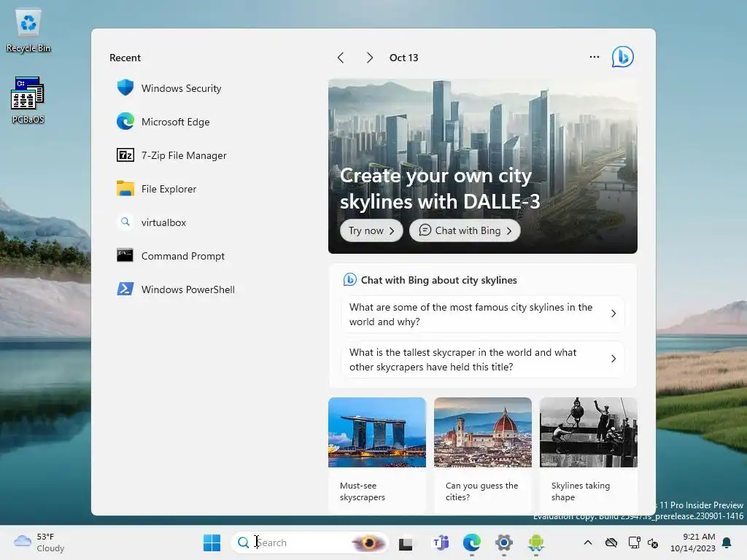Click the File Explorer text label
Viewport: 747px width, 560px height.
[169, 189]
